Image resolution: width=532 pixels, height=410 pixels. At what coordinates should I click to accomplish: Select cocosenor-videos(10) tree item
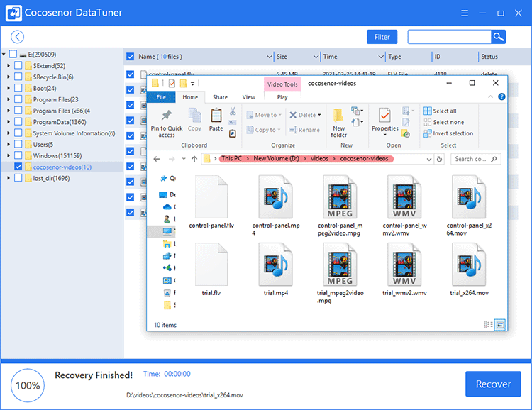(62, 167)
